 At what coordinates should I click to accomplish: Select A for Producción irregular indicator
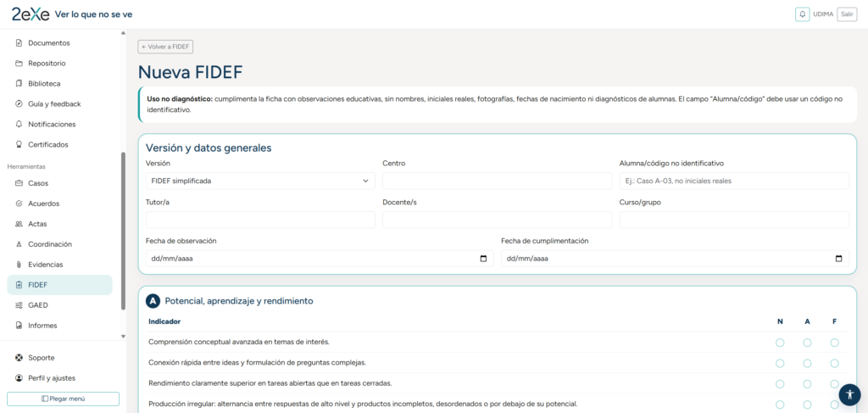point(807,405)
